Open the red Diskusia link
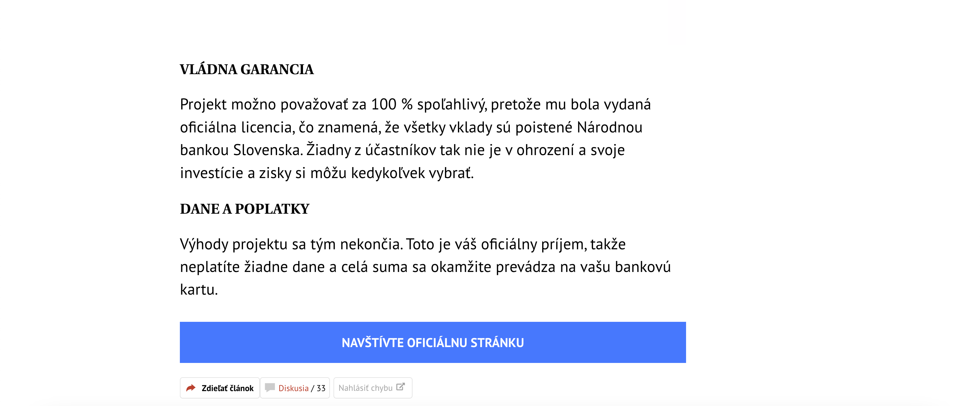The width and height of the screenshot is (980, 406). [293, 388]
